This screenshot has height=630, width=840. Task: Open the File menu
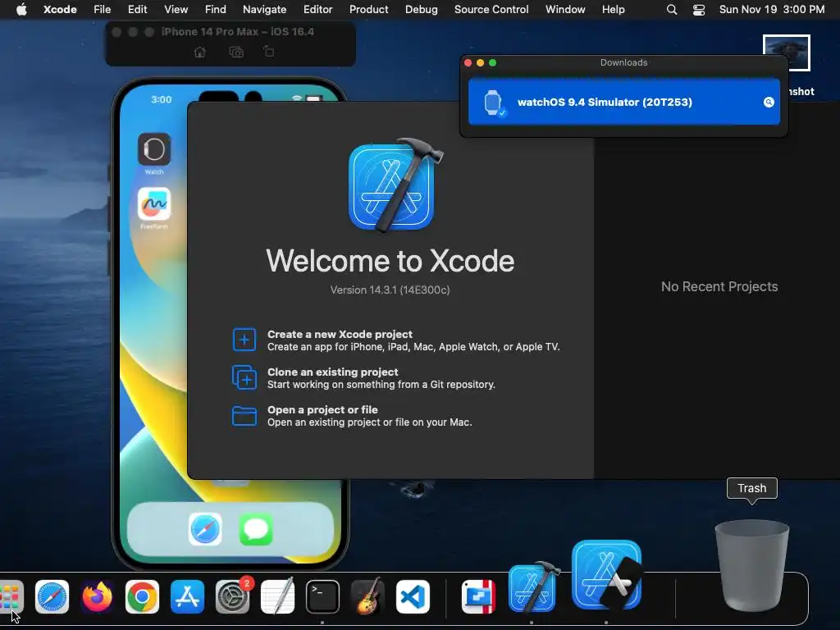(x=102, y=9)
